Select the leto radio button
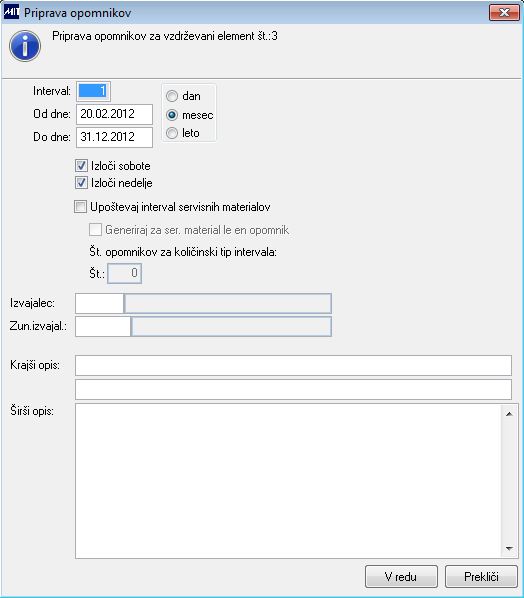The image size is (524, 598). click(x=172, y=133)
